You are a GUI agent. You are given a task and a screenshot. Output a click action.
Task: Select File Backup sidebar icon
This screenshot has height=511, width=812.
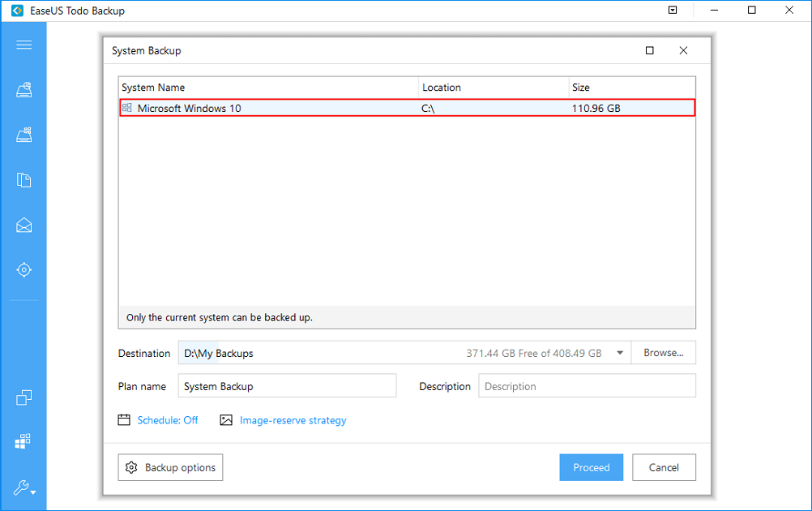pos(24,180)
